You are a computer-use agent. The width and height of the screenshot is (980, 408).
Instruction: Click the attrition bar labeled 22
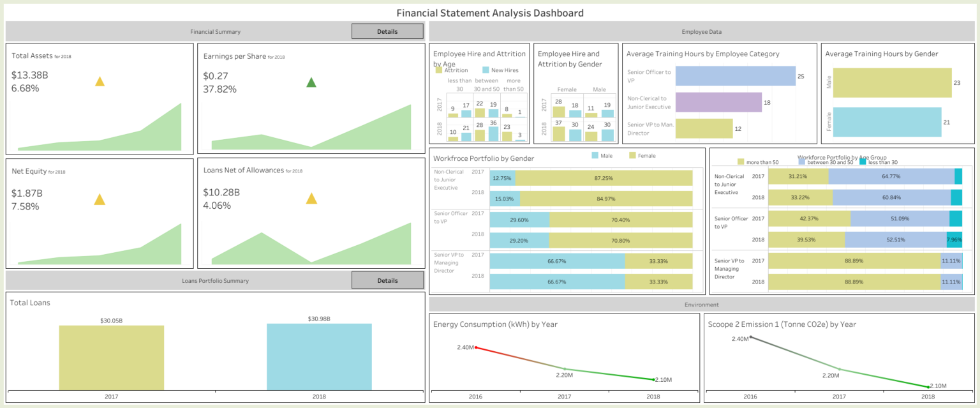(x=480, y=113)
